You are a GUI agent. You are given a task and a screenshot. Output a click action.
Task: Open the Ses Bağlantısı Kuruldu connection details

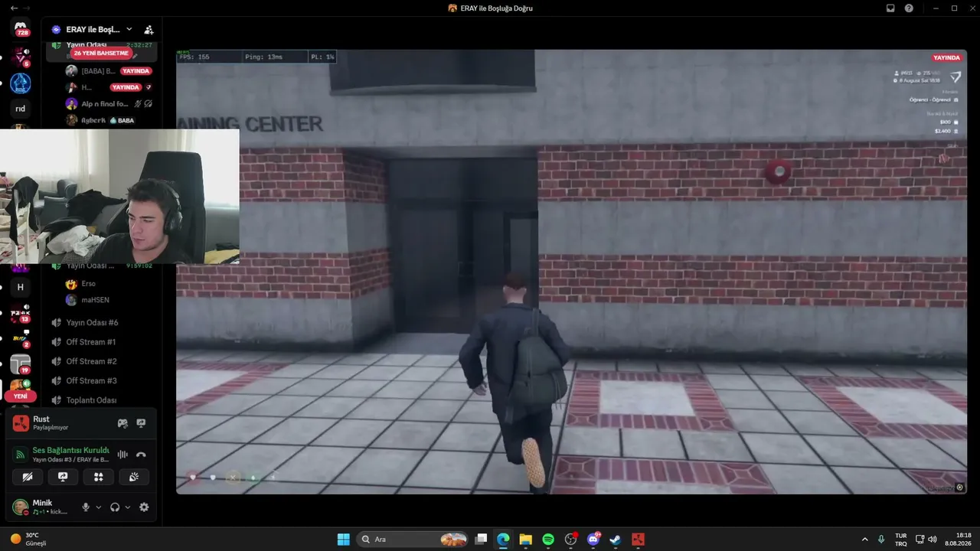(70, 450)
